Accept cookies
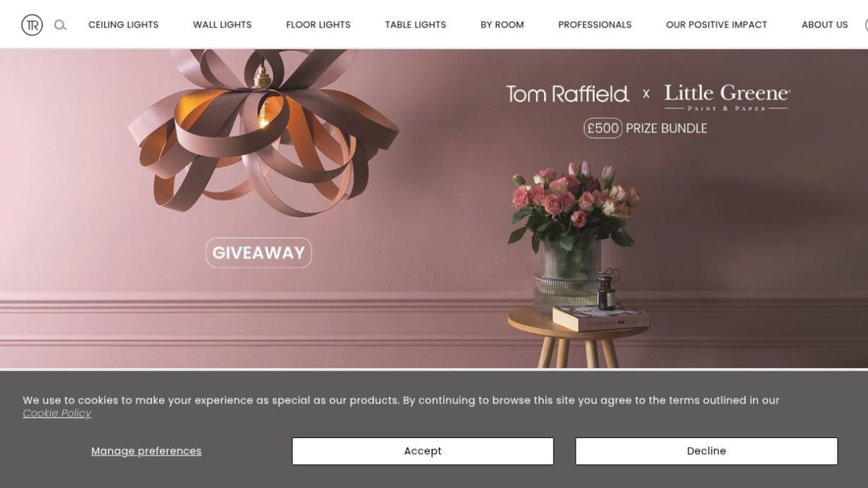 coord(422,451)
